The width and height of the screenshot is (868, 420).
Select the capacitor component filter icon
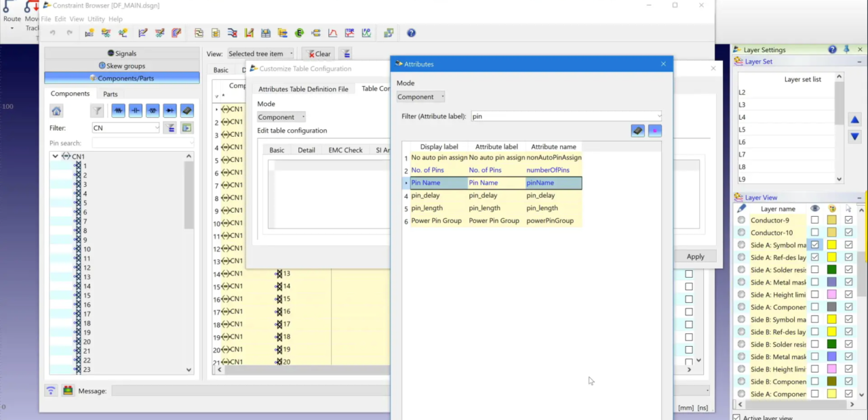coord(135,110)
